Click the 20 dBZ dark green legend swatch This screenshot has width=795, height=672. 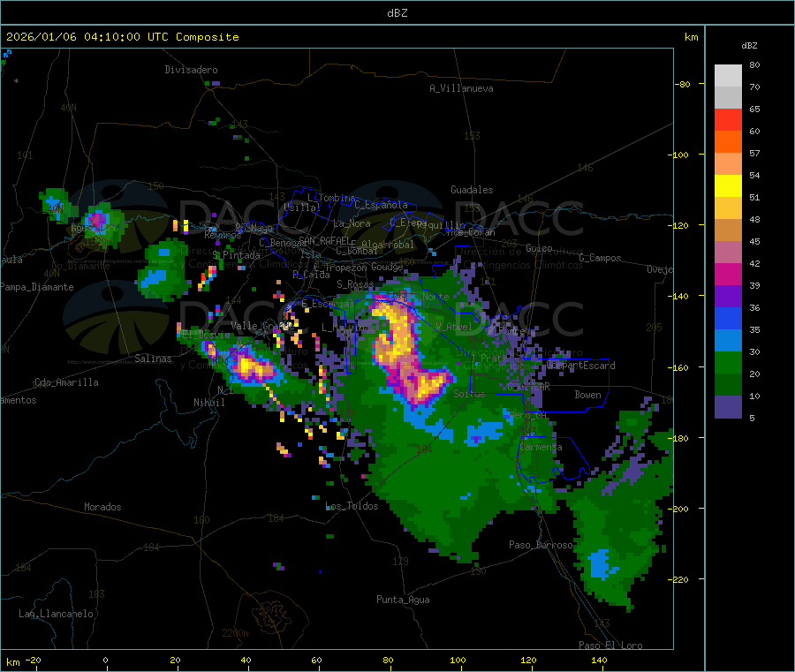pos(728,385)
